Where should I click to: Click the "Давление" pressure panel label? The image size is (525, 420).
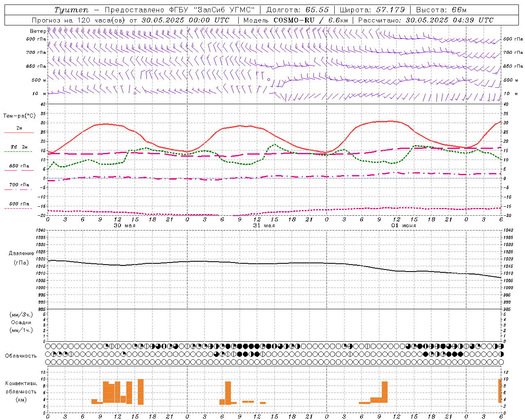click(21, 253)
